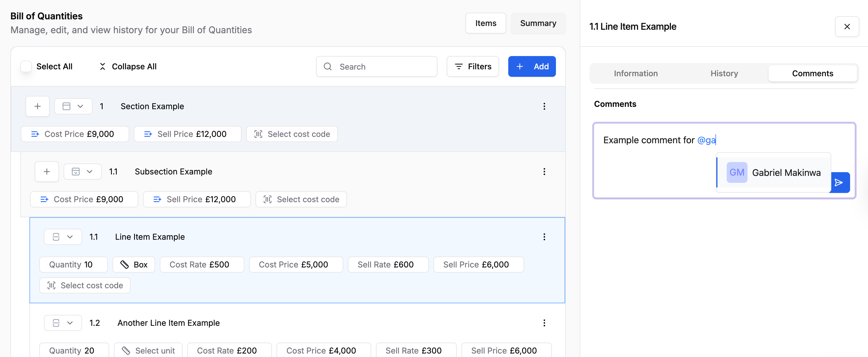This screenshot has width=868, height=357.
Task: Click the Collapse All arrows icon
Action: tap(103, 67)
